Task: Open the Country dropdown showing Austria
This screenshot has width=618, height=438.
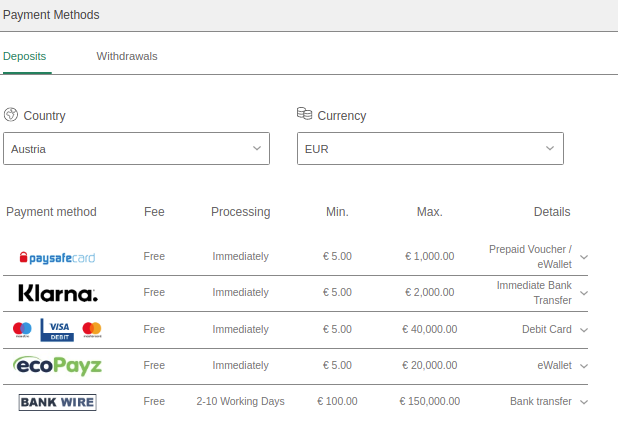Action: (x=136, y=149)
